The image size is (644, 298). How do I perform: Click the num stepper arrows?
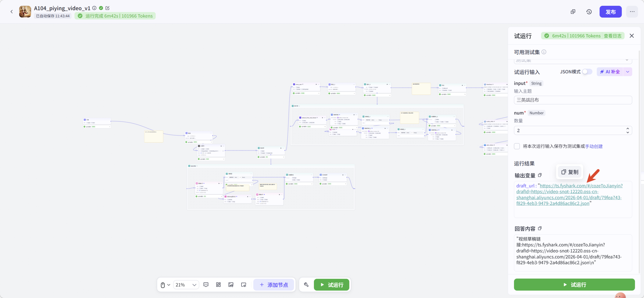coord(628,130)
